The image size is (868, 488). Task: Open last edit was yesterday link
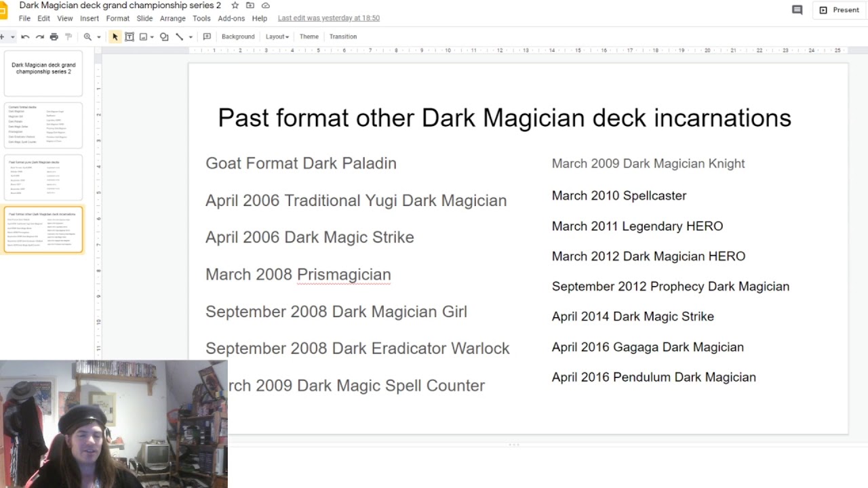point(329,18)
